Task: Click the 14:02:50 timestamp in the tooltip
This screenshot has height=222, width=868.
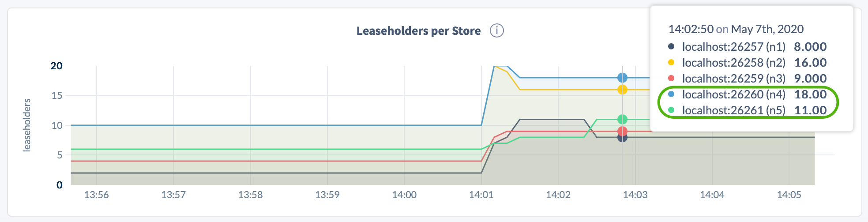Action: pos(691,29)
